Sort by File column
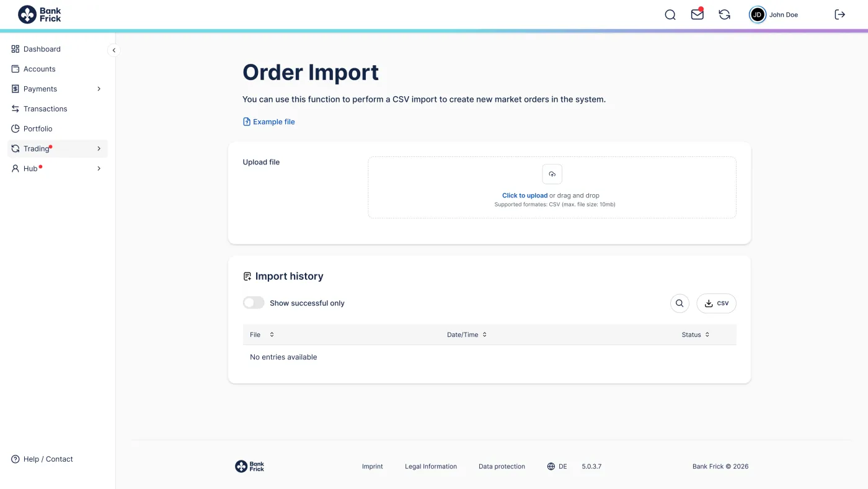Viewport: 868px width, 489px height. [x=262, y=334]
